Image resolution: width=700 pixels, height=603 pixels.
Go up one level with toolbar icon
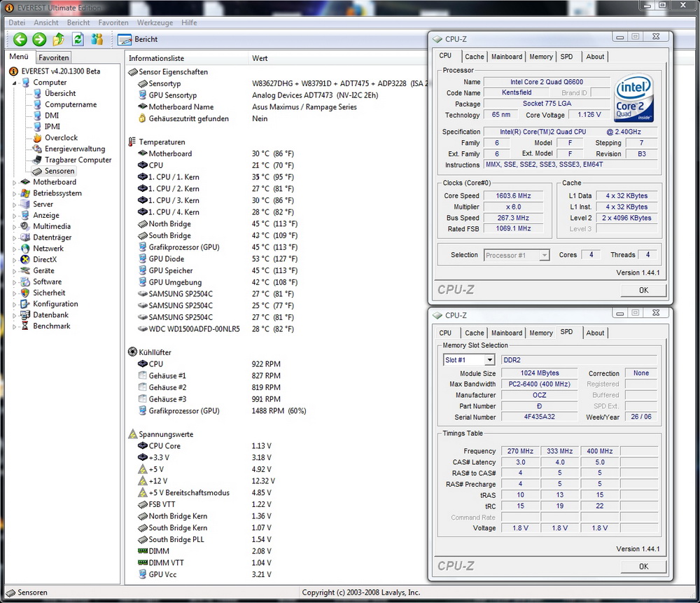click(x=59, y=39)
